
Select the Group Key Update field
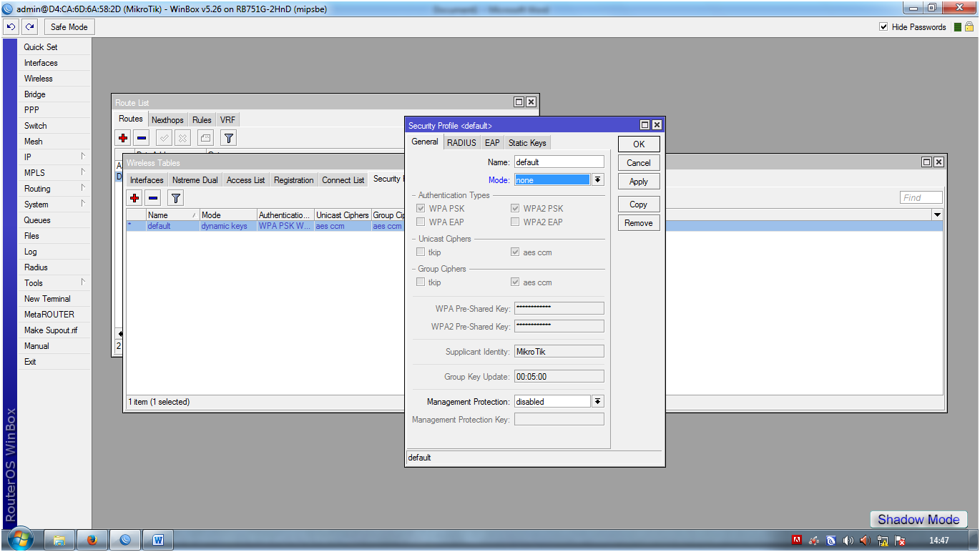click(x=559, y=375)
